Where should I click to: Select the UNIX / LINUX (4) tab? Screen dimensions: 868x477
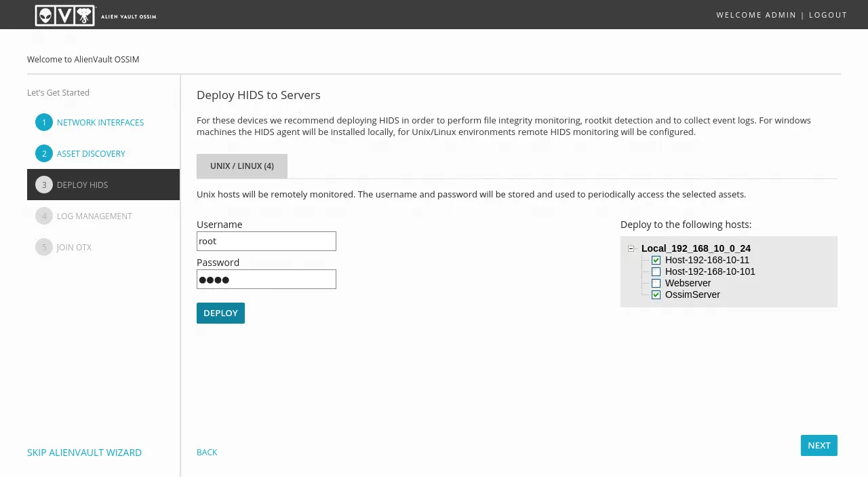242,166
